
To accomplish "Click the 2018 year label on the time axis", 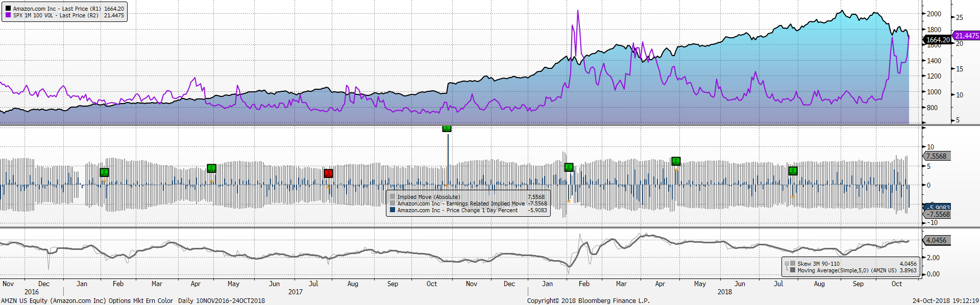I will click(x=725, y=292).
